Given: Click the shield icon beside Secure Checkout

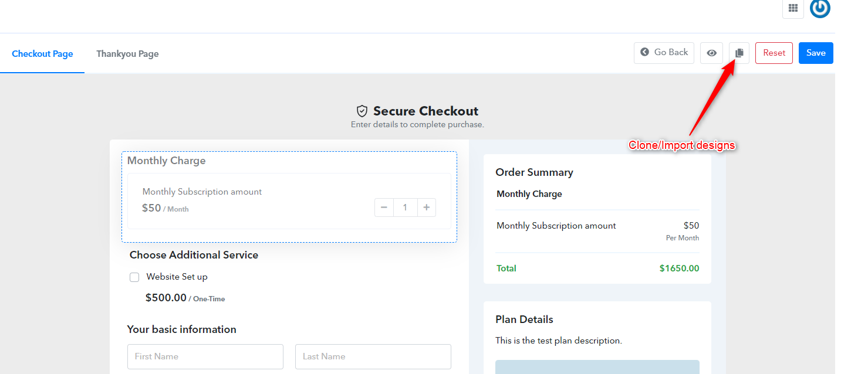Looking at the screenshot, I should 362,111.
